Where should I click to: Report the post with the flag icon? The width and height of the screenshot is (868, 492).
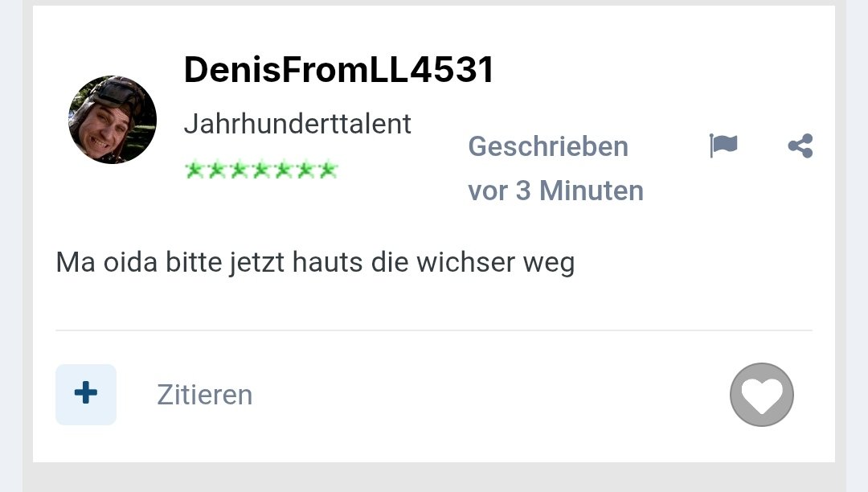723,146
